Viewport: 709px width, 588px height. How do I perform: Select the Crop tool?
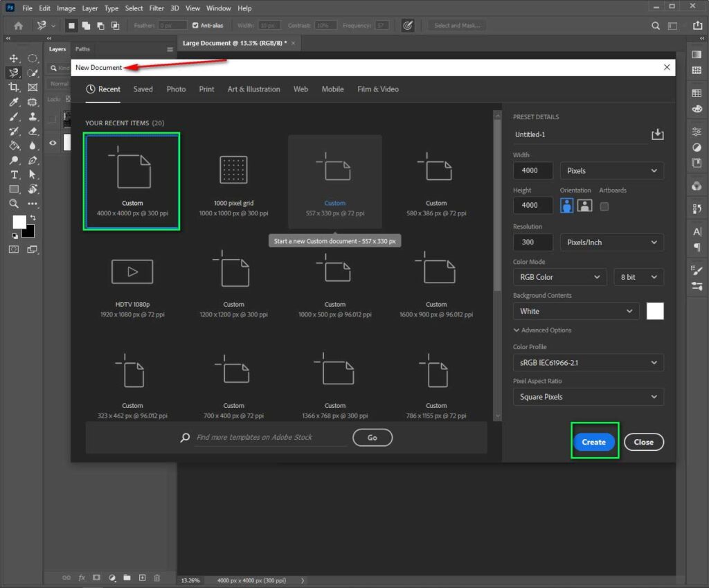[14, 88]
